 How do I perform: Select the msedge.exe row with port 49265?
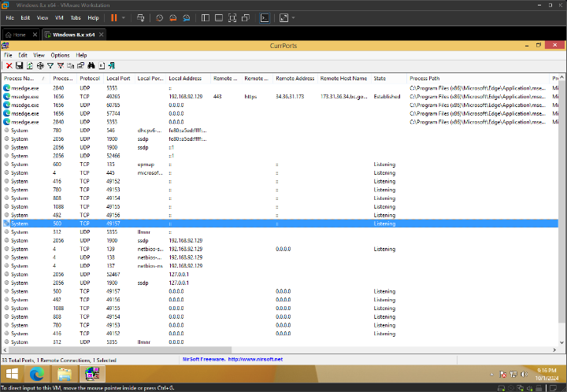[x=280, y=97]
